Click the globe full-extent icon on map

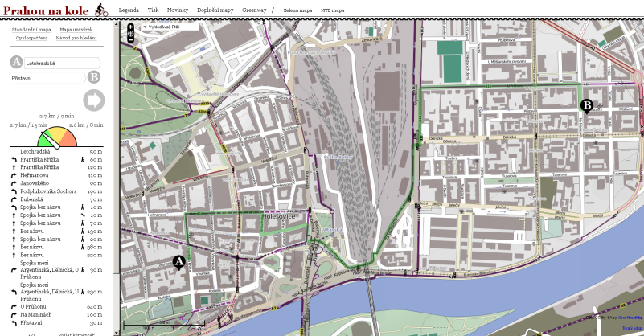coord(130,33)
